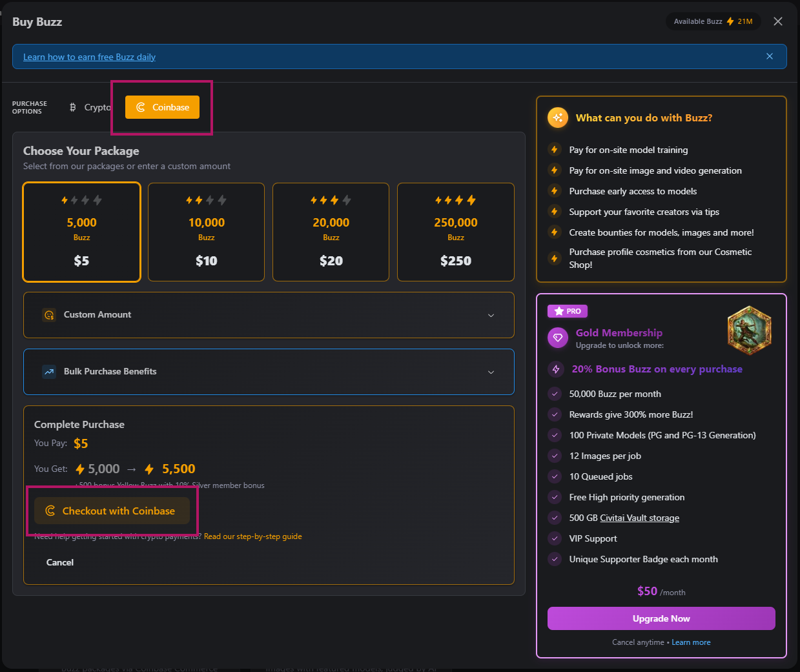Dismiss the free Buzz daily banner

click(769, 56)
